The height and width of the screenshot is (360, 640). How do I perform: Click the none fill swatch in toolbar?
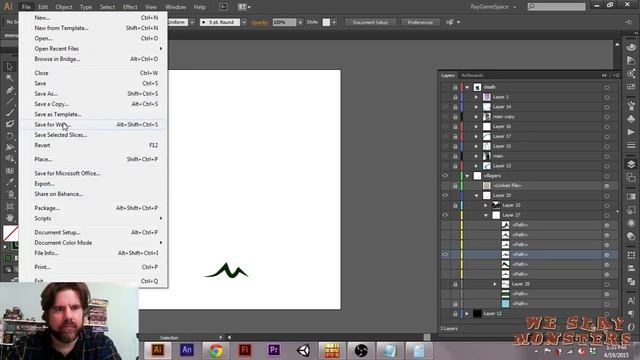pos(10,233)
